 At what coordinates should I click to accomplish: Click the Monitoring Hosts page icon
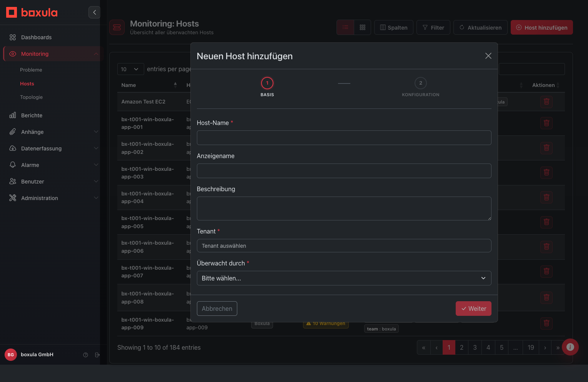(117, 27)
